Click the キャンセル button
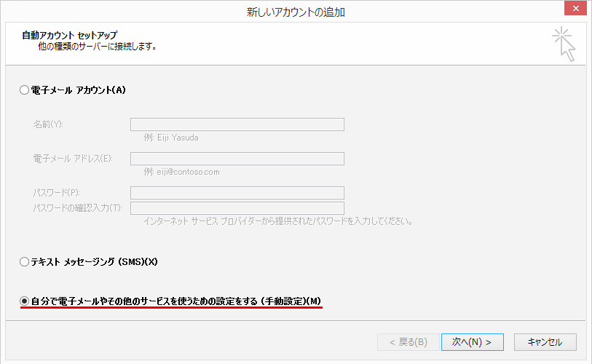Viewport: 592px width, 364px height. pyautogui.click(x=545, y=342)
